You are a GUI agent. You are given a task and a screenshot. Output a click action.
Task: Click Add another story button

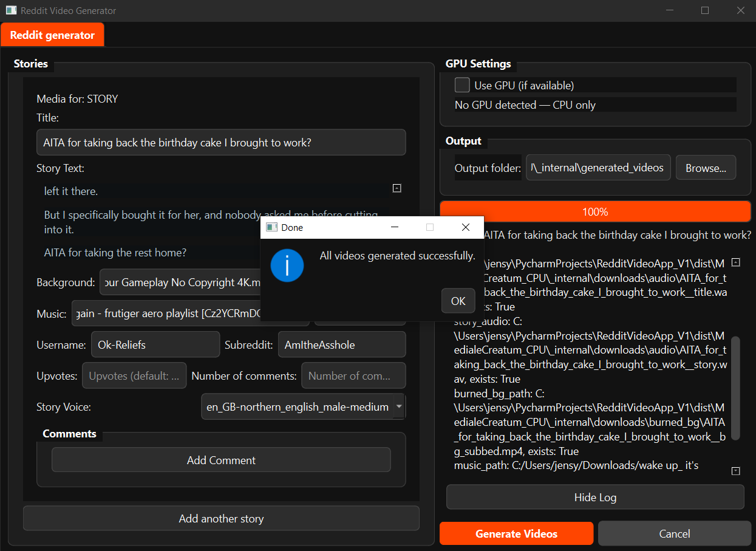[221, 518]
